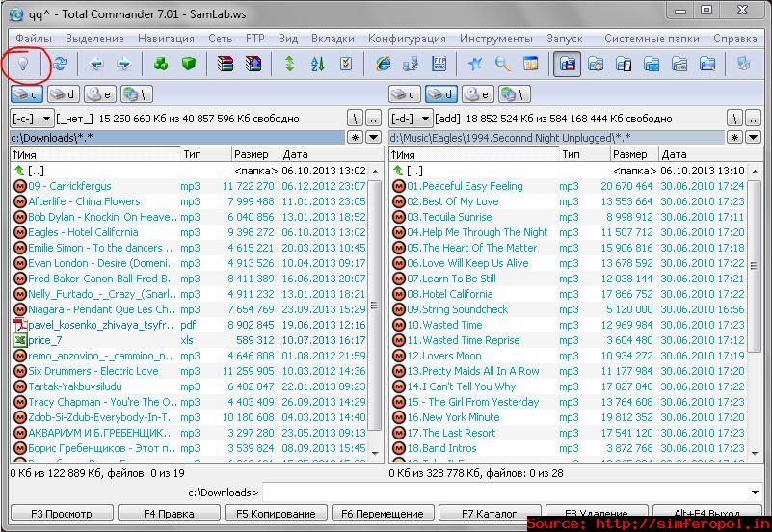Launch the Internet Explorer toolbar icon
Screen dimensions: 772x532
[383, 64]
